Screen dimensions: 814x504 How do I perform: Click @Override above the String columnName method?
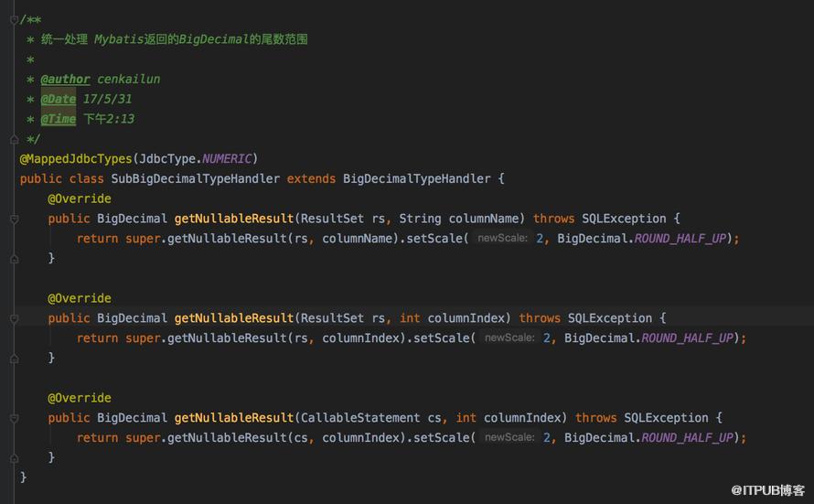coord(80,198)
